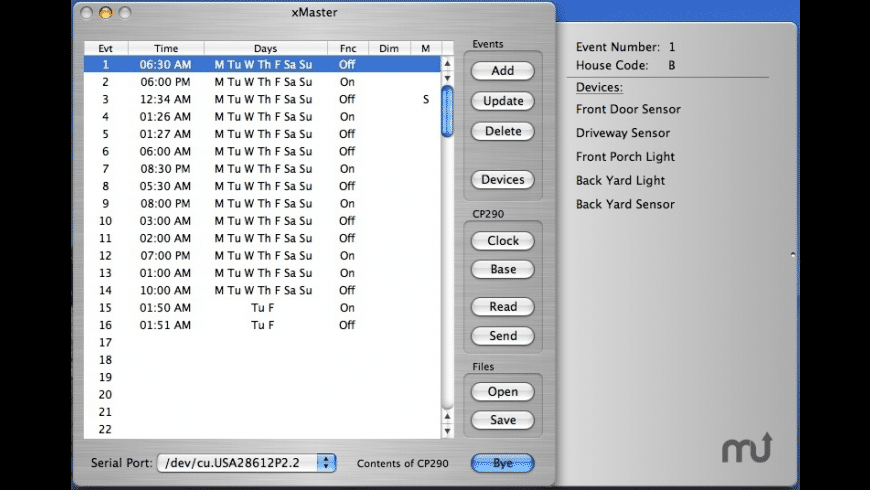Open an events file
870x490 pixels.
click(x=503, y=391)
